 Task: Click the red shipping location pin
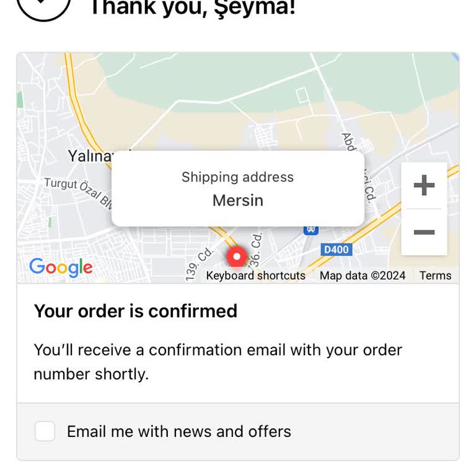236,256
